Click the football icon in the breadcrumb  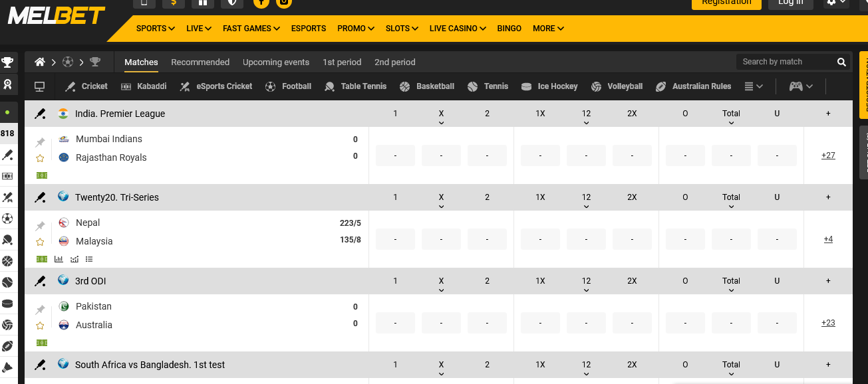click(x=68, y=62)
